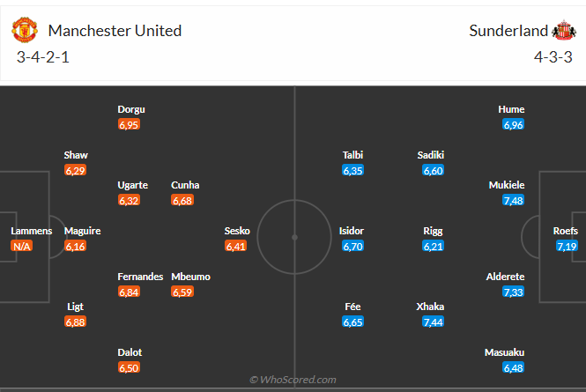Open the Sunderland team name link
This screenshot has height=392, width=586.
(x=508, y=31)
